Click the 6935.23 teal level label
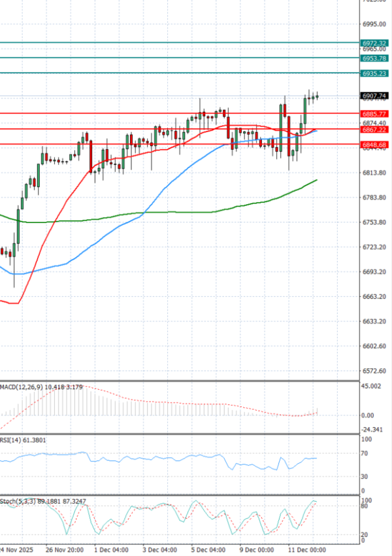 point(374,73)
